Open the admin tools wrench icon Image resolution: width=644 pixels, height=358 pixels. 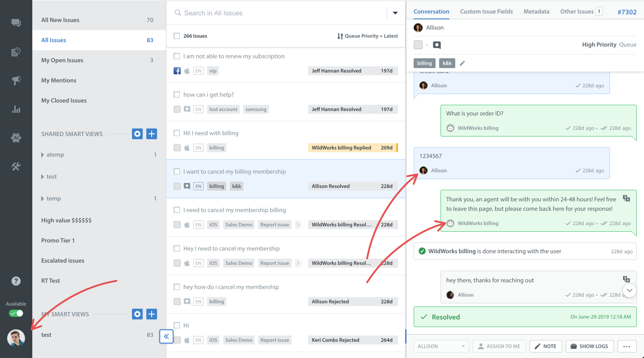(x=16, y=166)
